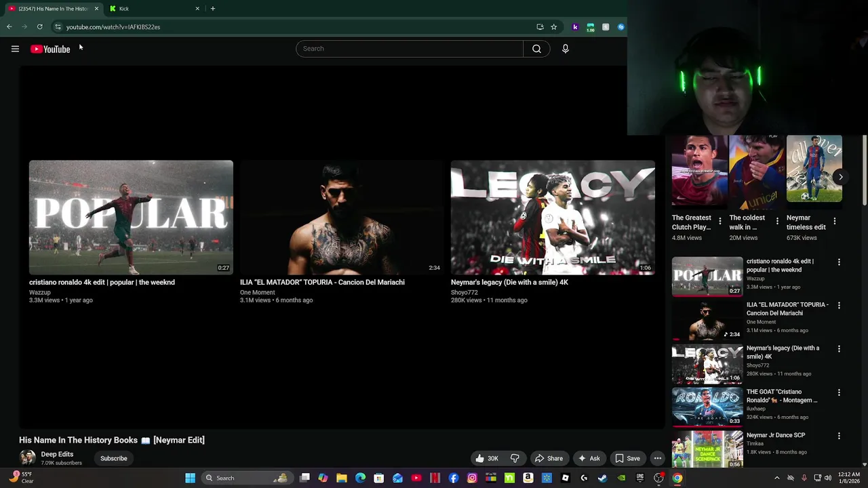Open Wazzup channel under endscreen video
The width and height of the screenshot is (868, 488).
pyautogui.click(x=40, y=292)
